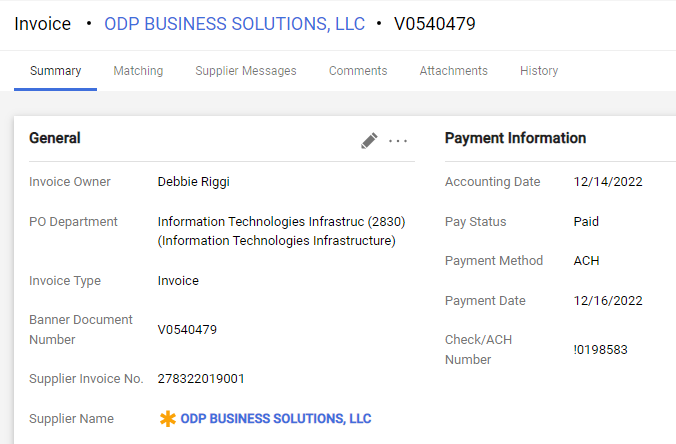Screen dimensions: 676x444
Task: Click the pencil edit icon in General
Action: pos(369,141)
